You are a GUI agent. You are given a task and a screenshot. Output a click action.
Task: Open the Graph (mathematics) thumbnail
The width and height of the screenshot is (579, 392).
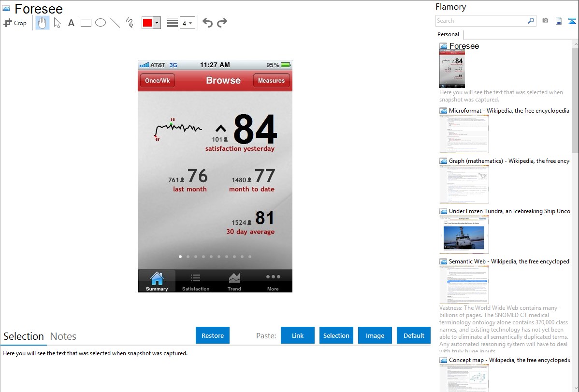(464, 184)
